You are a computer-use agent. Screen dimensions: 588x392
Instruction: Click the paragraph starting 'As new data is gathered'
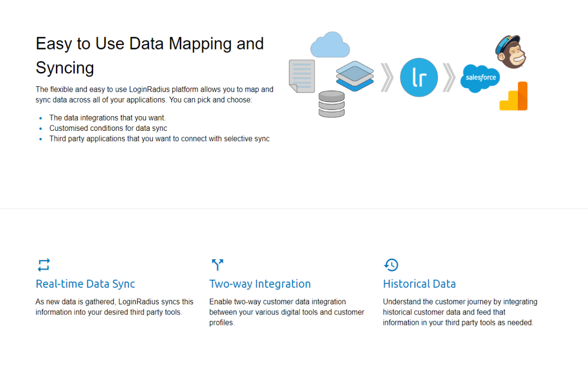click(115, 307)
